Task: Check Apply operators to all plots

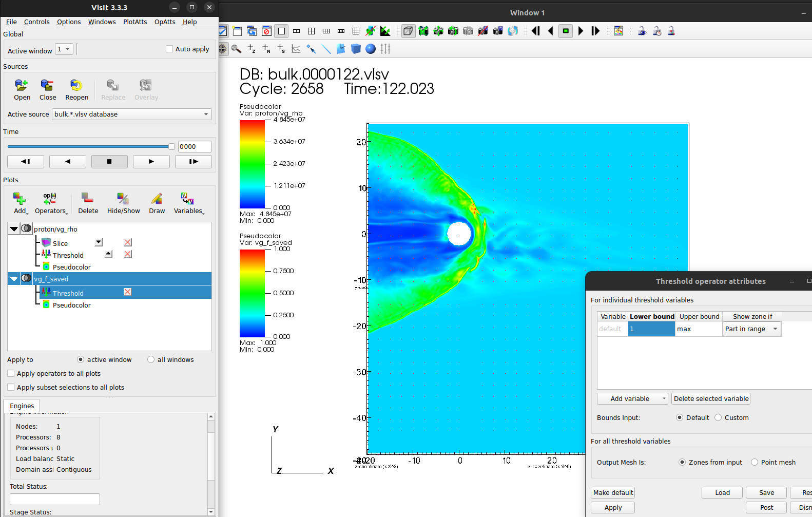Action: click(11, 374)
